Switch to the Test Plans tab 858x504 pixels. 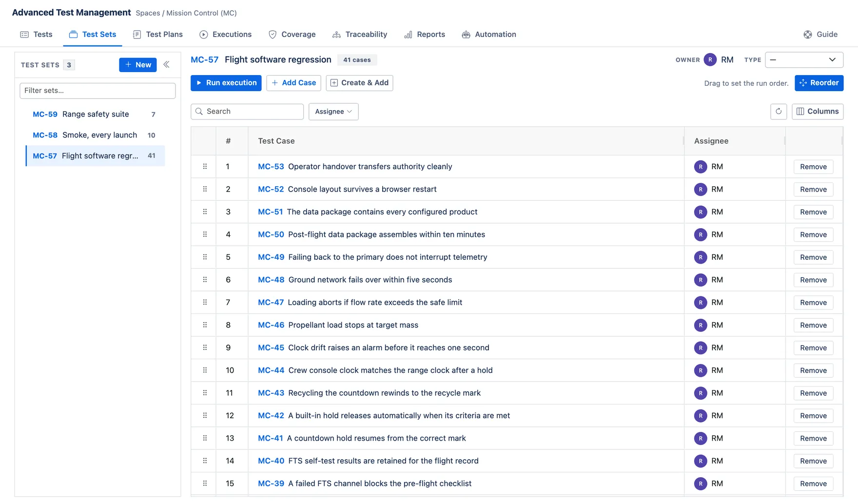click(158, 35)
